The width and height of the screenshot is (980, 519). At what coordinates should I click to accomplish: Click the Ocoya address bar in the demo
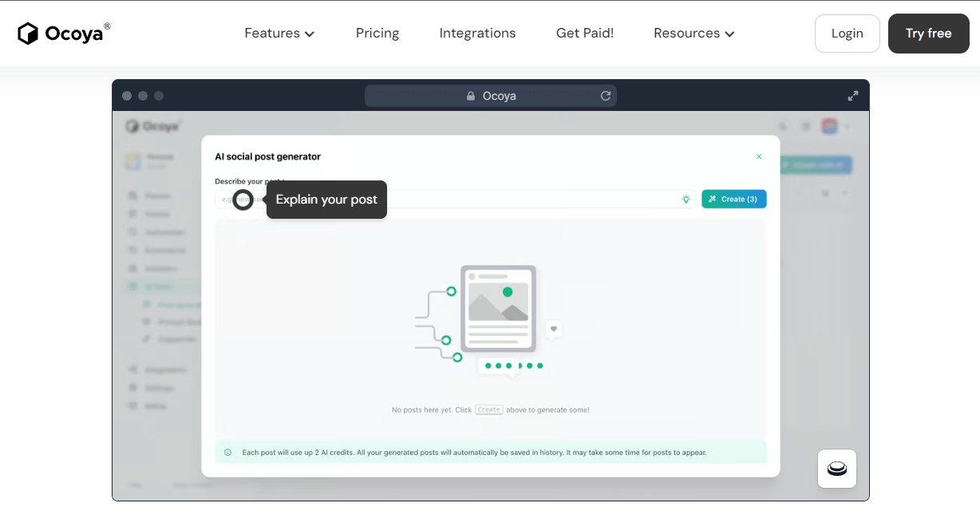pyautogui.click(x=491, y=96)
